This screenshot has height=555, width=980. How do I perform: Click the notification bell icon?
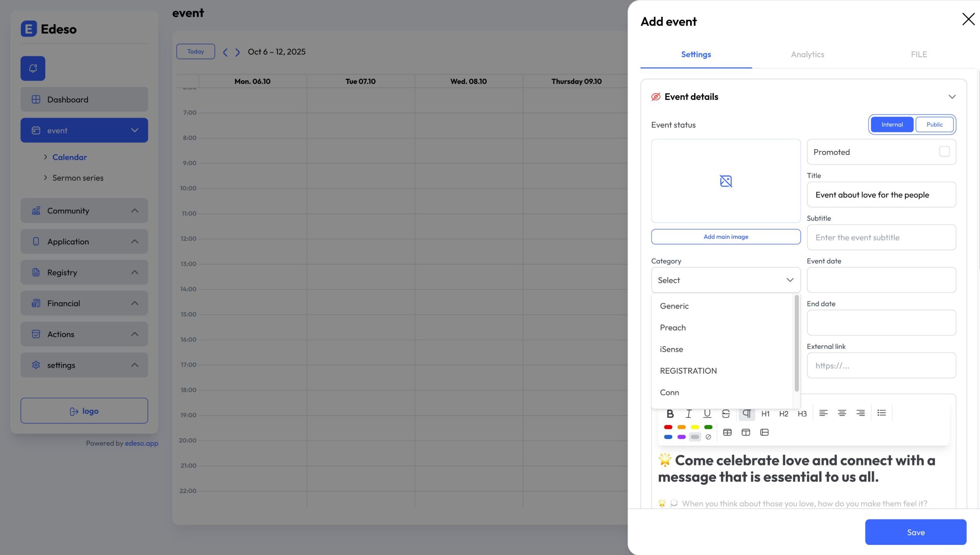(x=33, y=68)
